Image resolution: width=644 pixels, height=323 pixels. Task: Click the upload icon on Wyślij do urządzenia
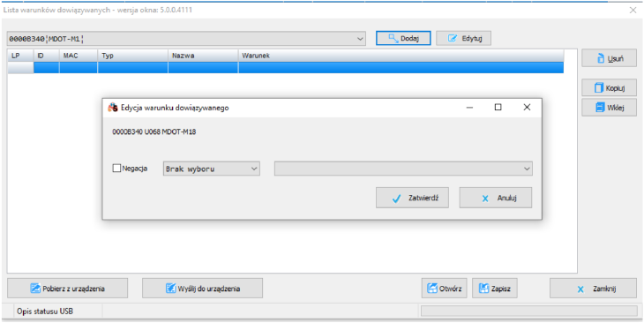(171, 288)
